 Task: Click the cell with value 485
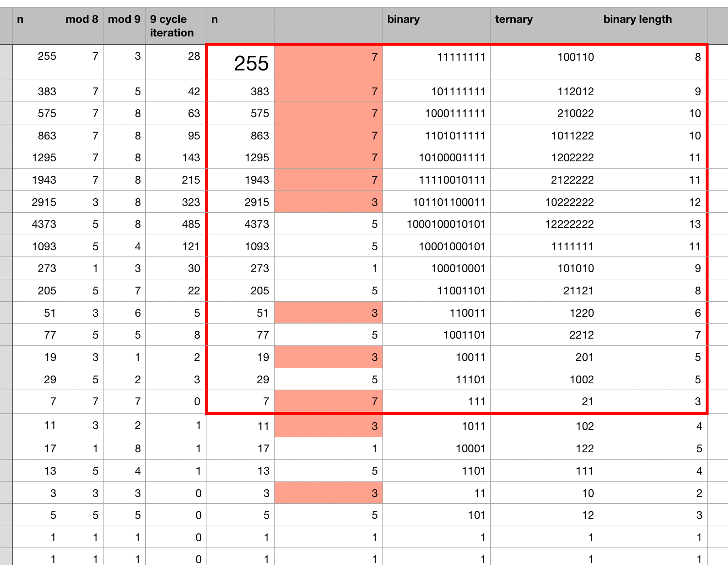[175, 224]
